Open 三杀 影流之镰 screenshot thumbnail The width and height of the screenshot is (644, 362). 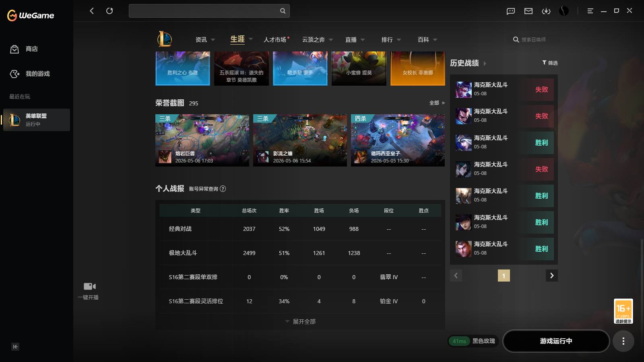(300, 140)
